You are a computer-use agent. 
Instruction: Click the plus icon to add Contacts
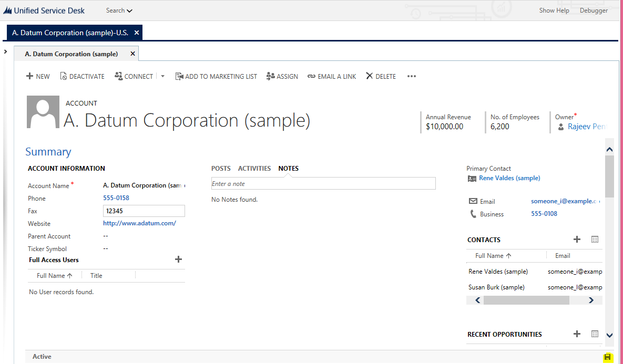(577, 240)
